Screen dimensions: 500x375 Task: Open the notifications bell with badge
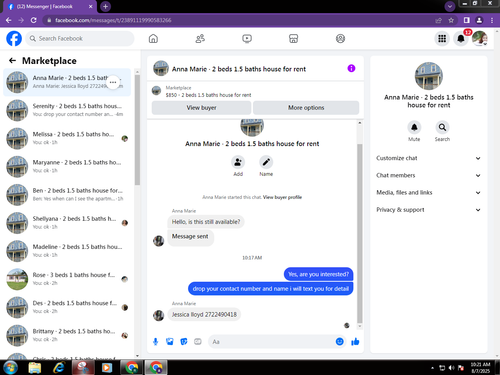[x=461, y=39]
